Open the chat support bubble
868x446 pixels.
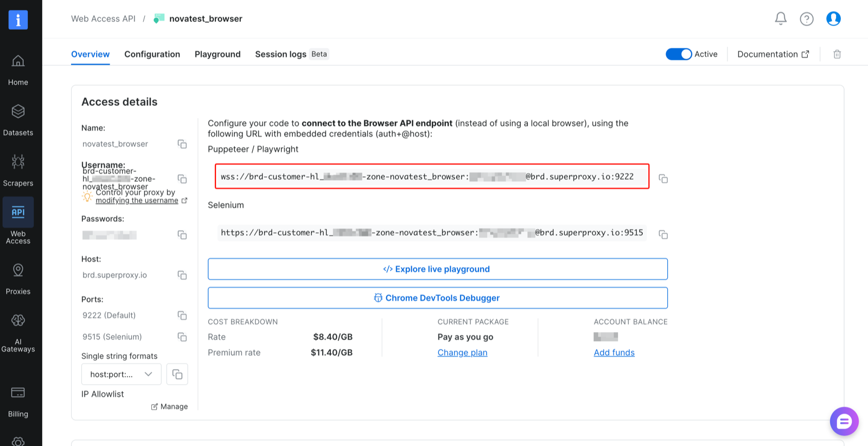pos(844,421)
